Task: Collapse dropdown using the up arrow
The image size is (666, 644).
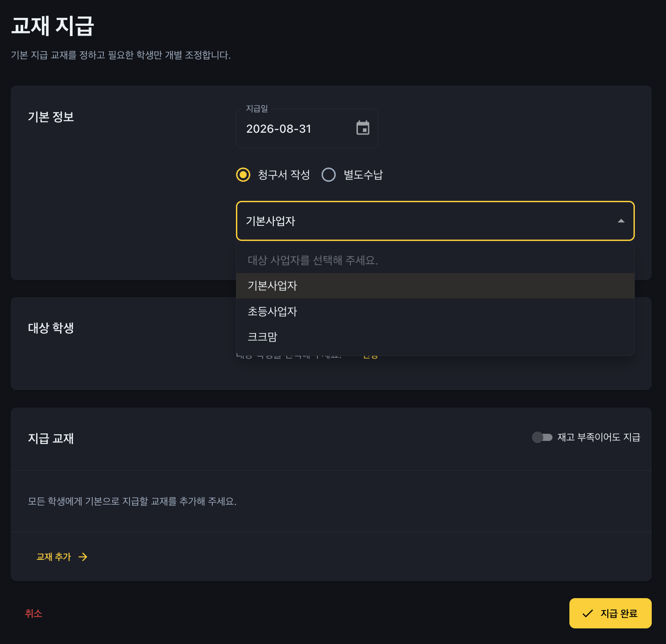Action: [621, 221]
